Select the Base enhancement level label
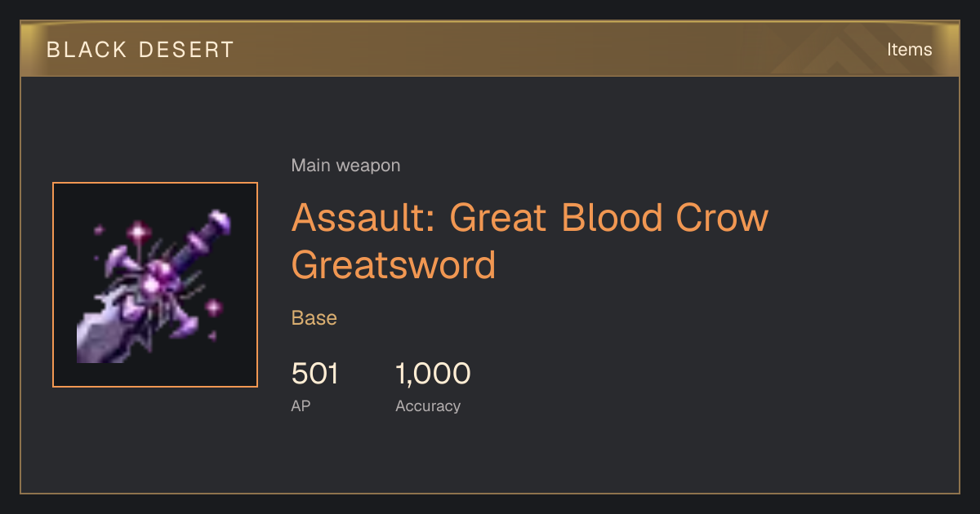 [x=314, y=318]
